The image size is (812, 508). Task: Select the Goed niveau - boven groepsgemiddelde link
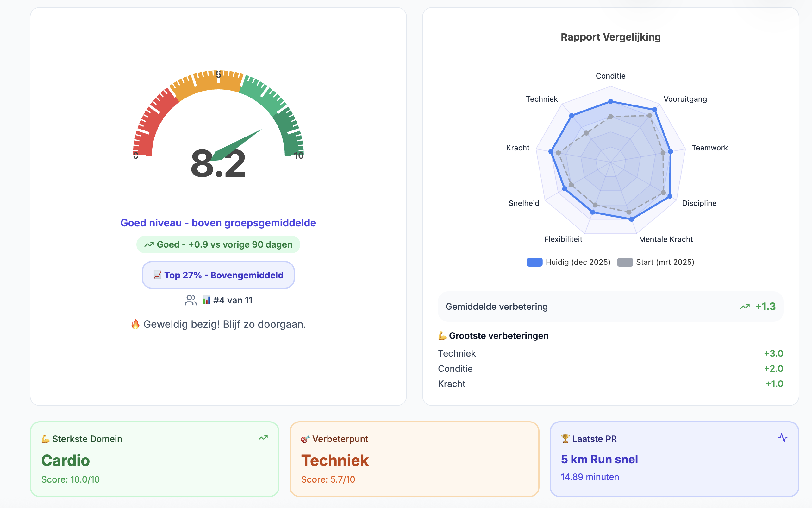click(x=218, y=222)
